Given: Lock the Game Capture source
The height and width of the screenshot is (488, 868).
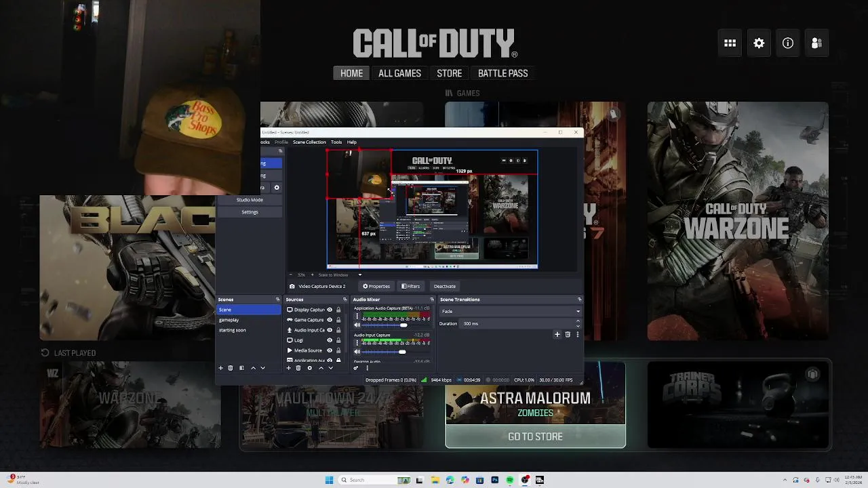Looking at the screenshot, I should pos(338,320).
